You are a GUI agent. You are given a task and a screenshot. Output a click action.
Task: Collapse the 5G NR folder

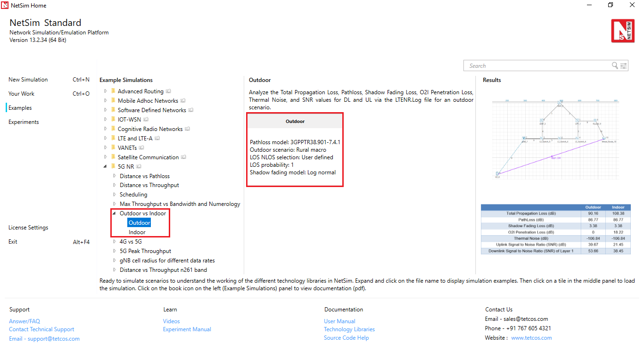click(x=106, y=166)
